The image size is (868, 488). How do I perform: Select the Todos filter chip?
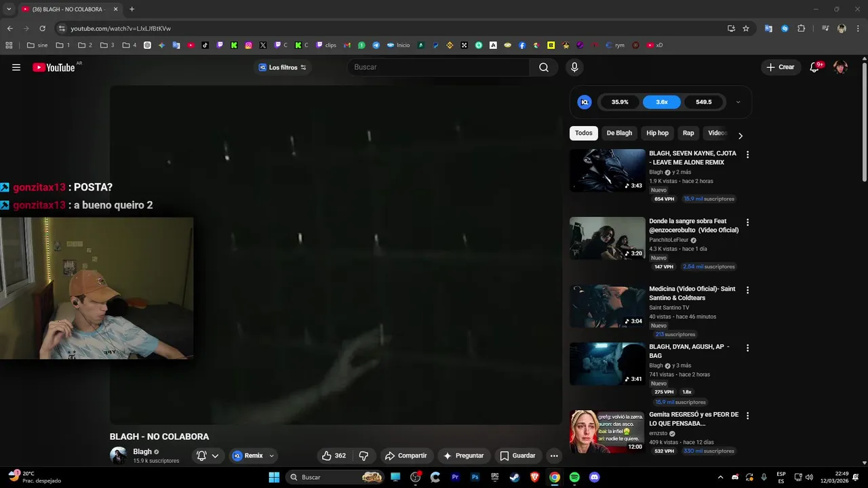coord(584,133)
